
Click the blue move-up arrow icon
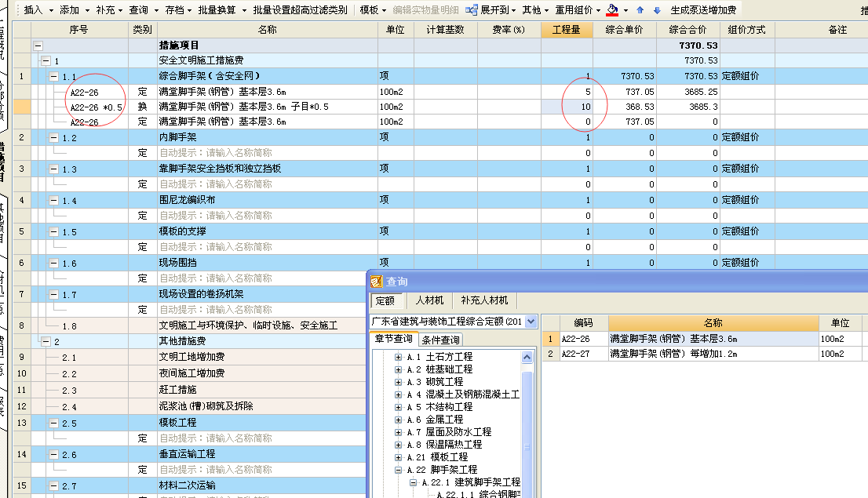click(640, 10)
